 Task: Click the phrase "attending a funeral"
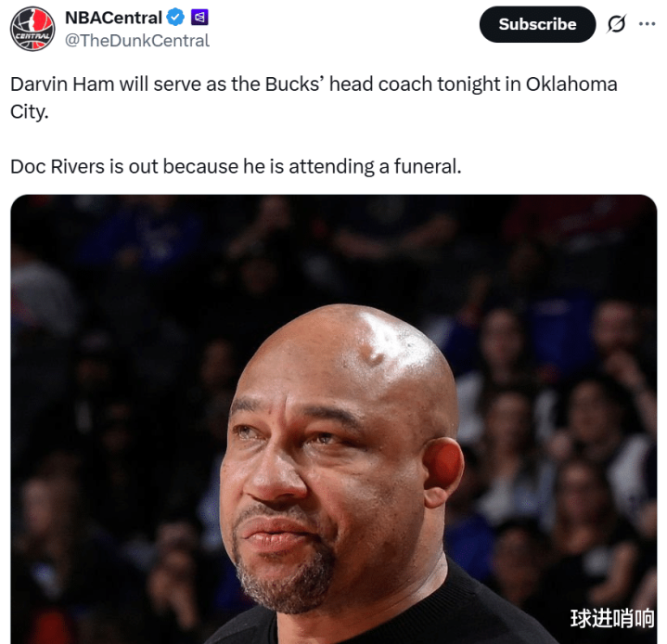375,166
